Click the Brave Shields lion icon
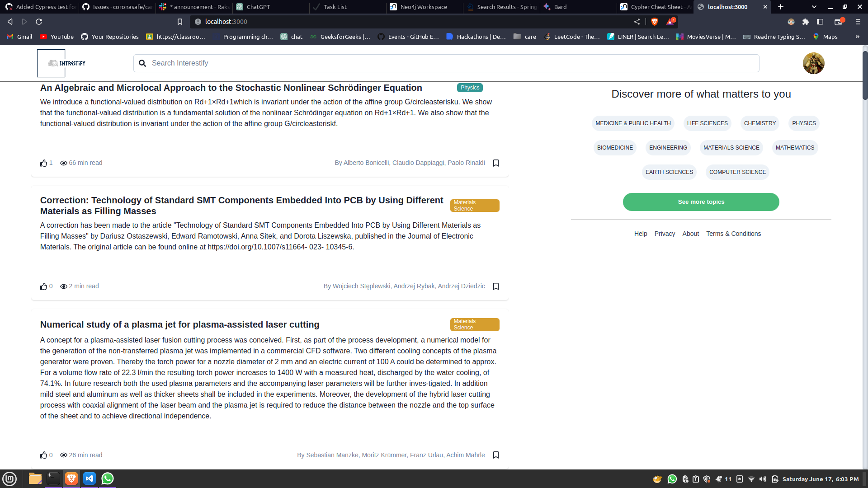The image size is (868, 488). 654,22
